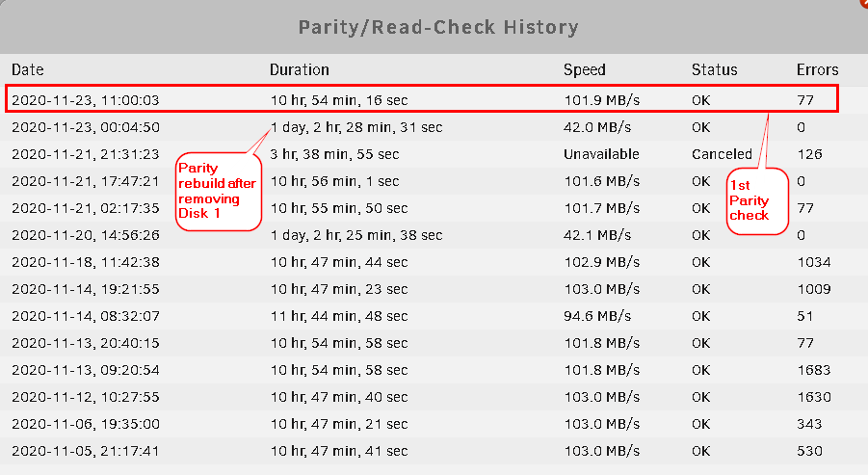Click duration 10 hr, 56 min, 1 sec
The image size is (868, 475).
[x=334, y=181]
